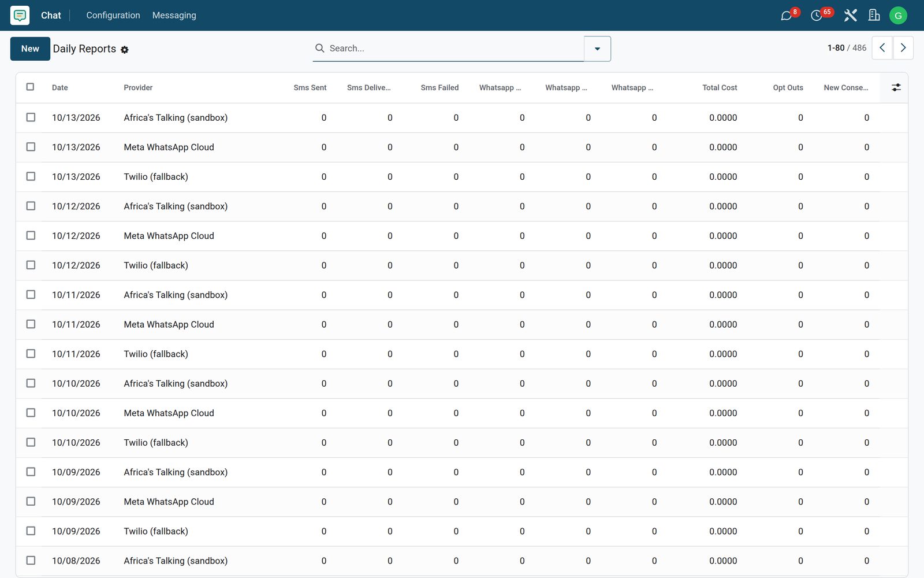Open the Messaging menu

point(174,16)
